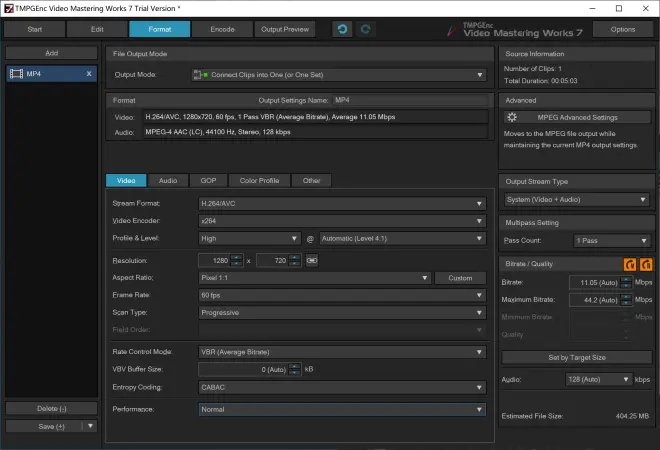Screen dimensions: 660x450
Task: Switch to the Edit stage
Action: 97,29
